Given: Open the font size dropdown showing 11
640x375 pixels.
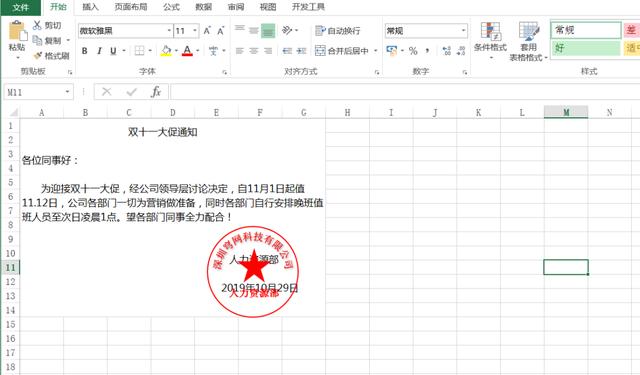Looking at the screenshot, I should [195, 31].
